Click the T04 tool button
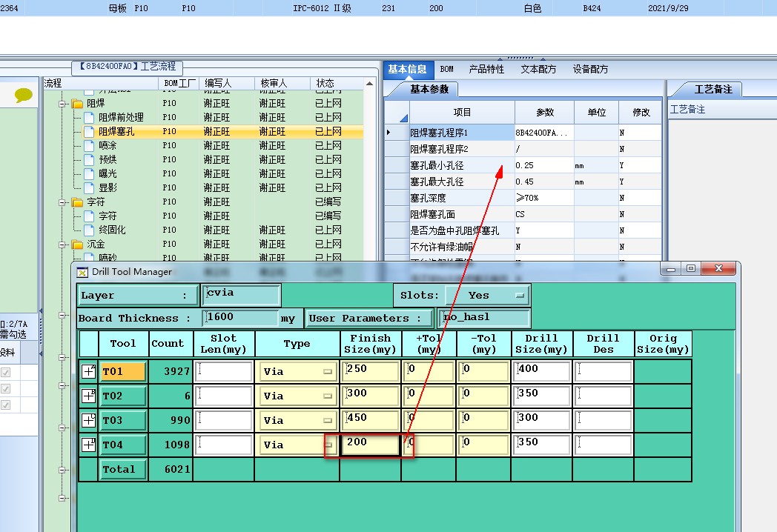The image size is (777, 532). coord(123,445)
